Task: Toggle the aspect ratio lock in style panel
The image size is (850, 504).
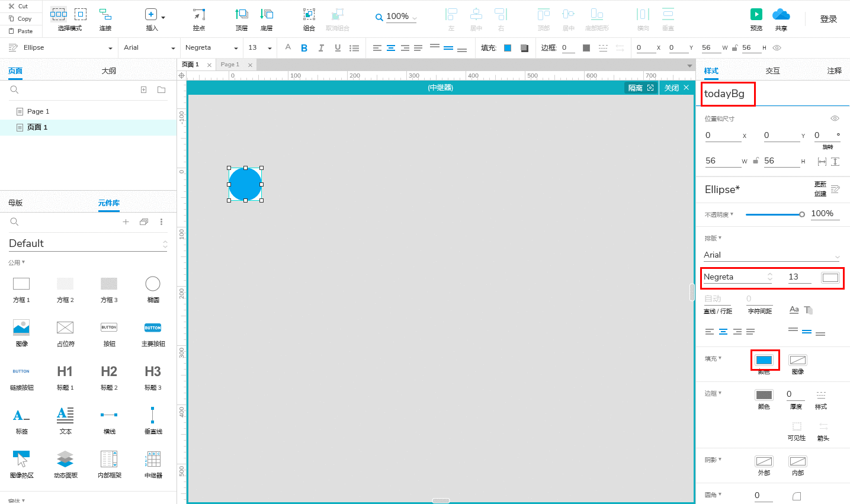Action: (756, 160)
